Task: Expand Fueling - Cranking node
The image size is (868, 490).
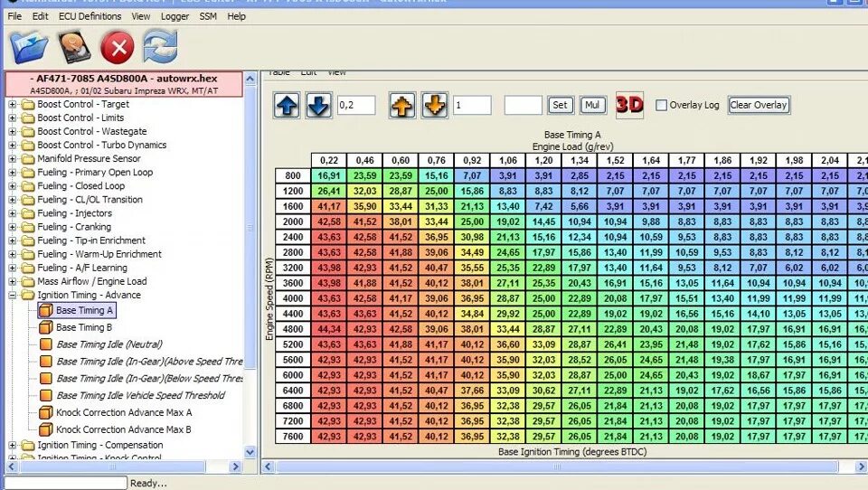Action: (12, 226)
